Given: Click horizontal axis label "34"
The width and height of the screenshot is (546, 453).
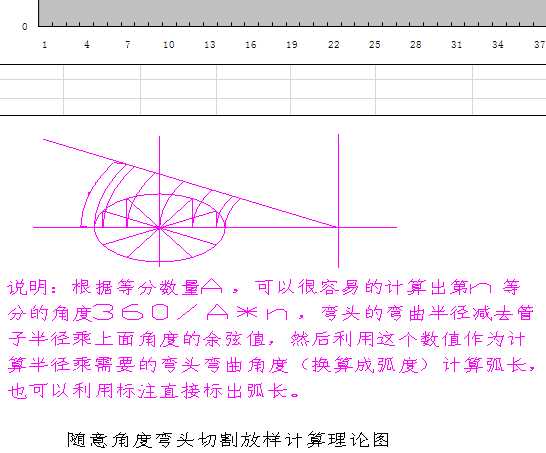Looking at the screenshot, I should [x=498, y=45].
